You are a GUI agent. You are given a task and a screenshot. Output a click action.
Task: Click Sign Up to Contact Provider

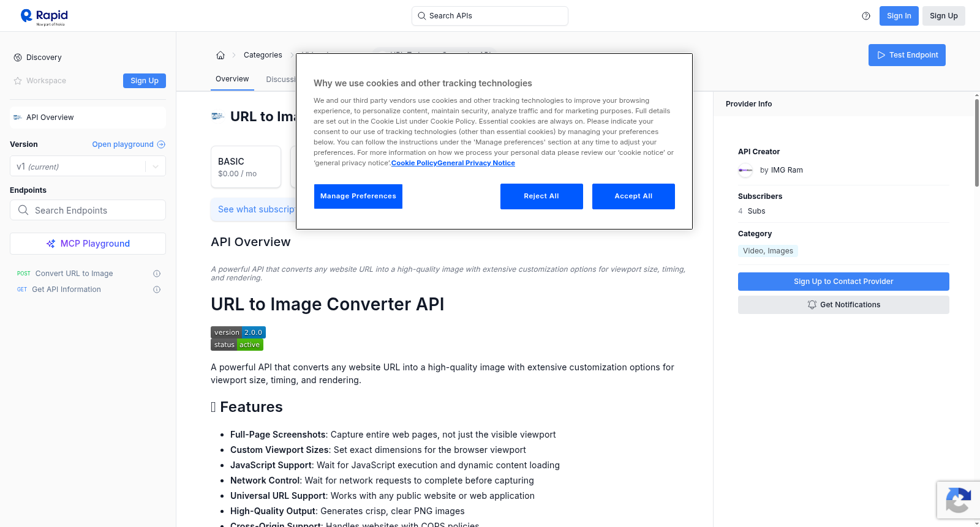tap(843, 282)
